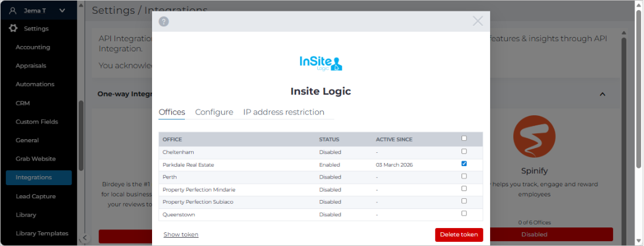Tick the Cheltenham office checkbox
The image size is (644, 246).
[464, 152]
